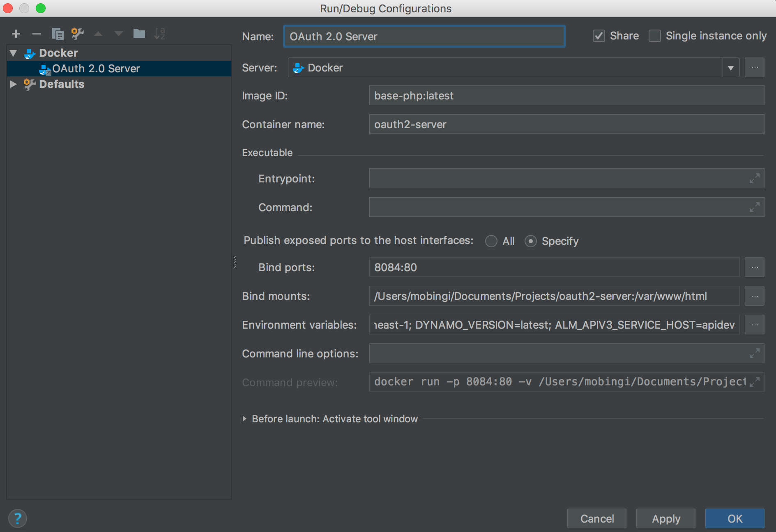Click into the Name field
The height and width of the screenshot is (532, 776).
424,36
